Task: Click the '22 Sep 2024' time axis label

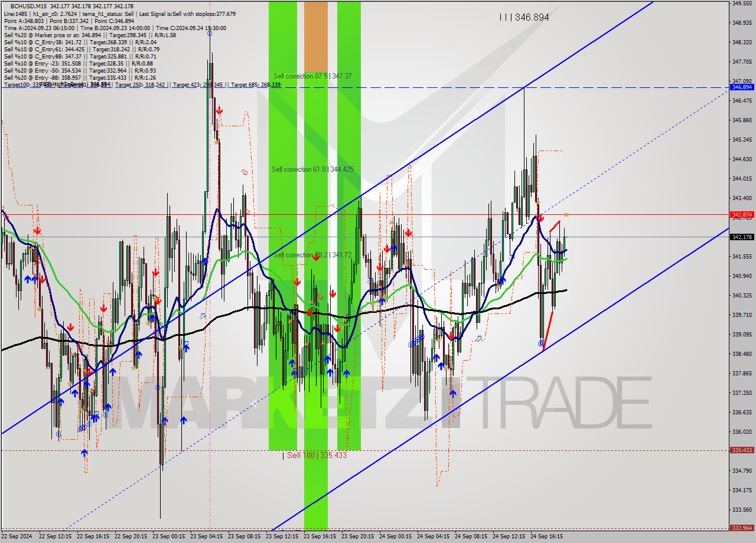Action: [17, 537]
